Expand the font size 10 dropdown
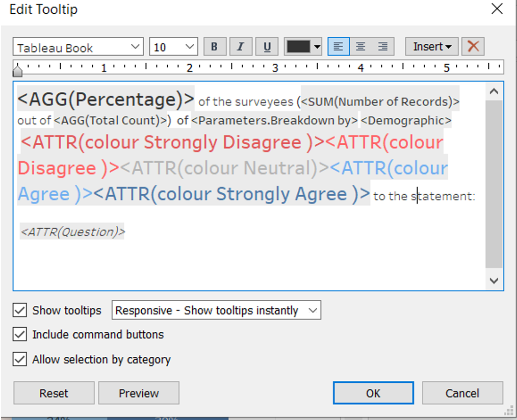 173,47
